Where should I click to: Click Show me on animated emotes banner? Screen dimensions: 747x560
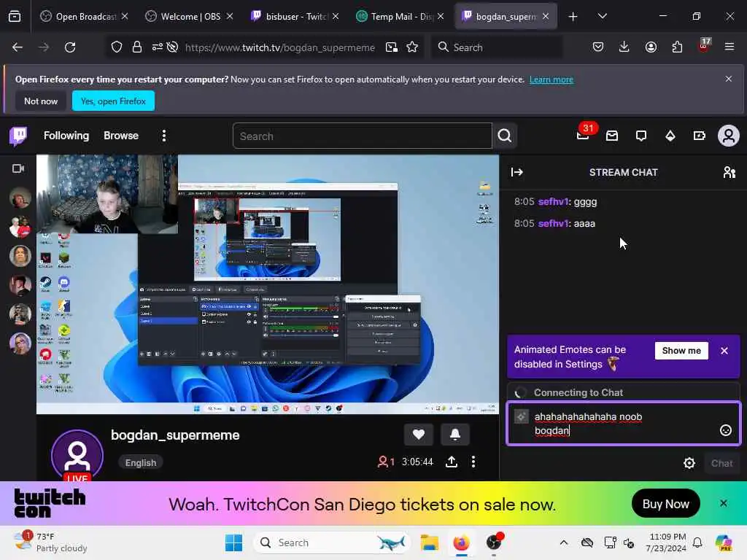pos(681,351)
